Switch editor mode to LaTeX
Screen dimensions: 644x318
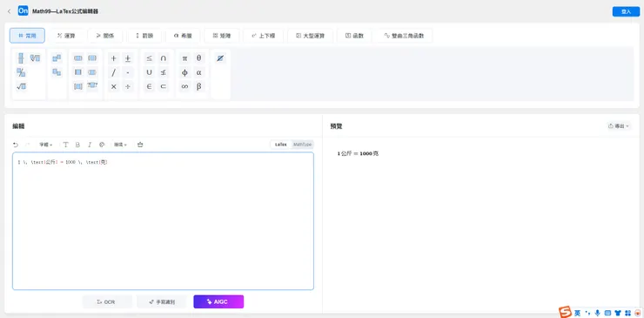pos(281,145)
